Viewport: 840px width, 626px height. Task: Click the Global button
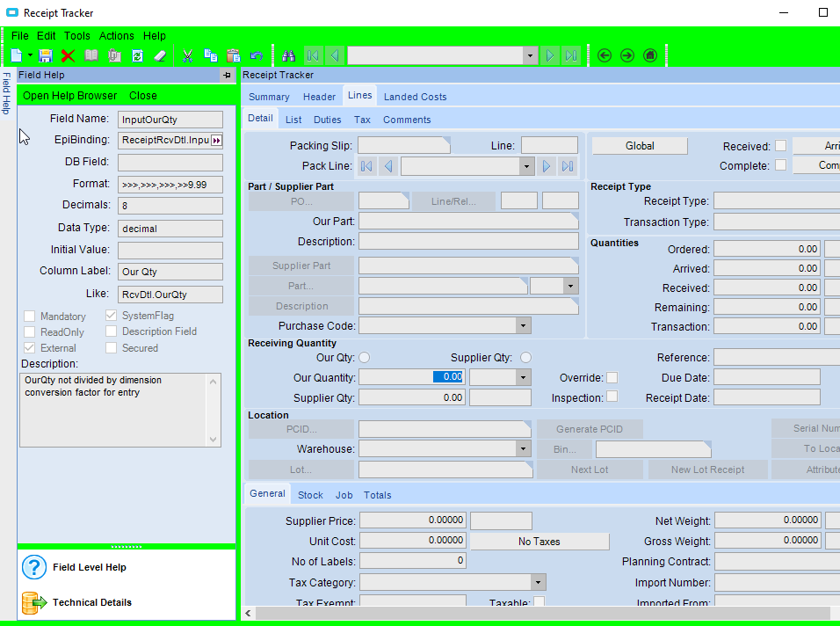point(640,146)
